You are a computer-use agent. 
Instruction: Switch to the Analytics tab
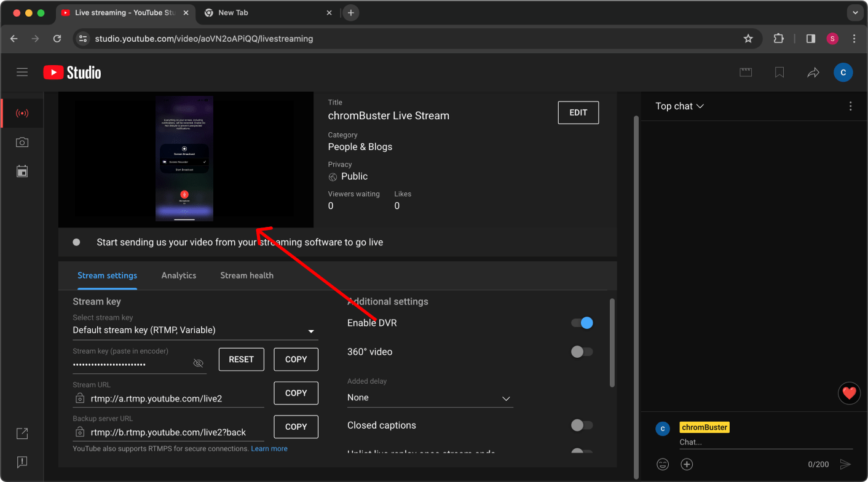pyautogui.click(x=179, y=275)
